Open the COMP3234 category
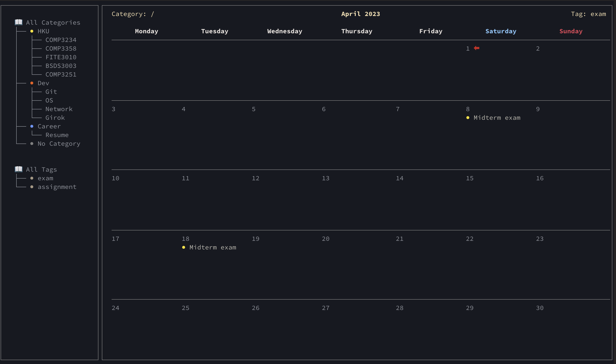Image resolution: width=616 pixels, height=364 pixels. (x=61, y=40)
